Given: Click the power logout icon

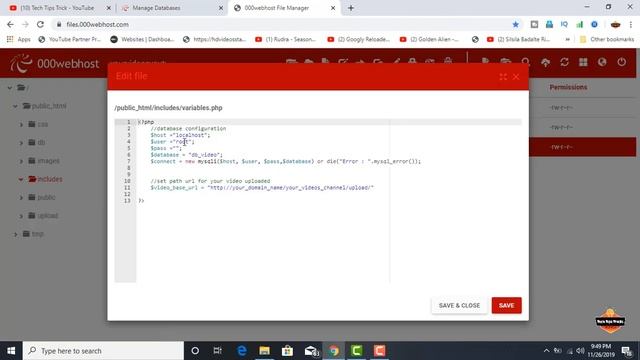Looking at the screenshot, I should click(621, 62).
